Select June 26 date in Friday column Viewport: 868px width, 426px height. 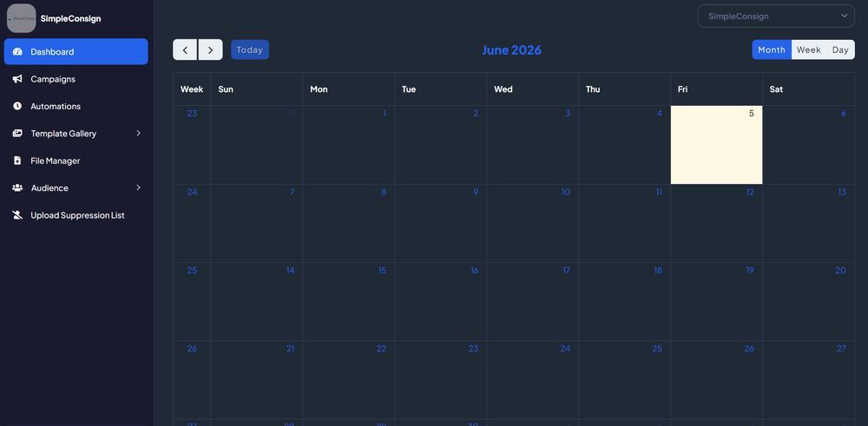click(748, 349)
